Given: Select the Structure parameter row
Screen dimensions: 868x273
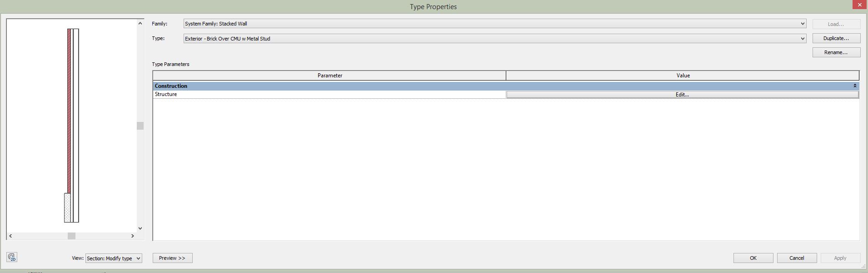Looking at the screenshot, I should point(329,94).
